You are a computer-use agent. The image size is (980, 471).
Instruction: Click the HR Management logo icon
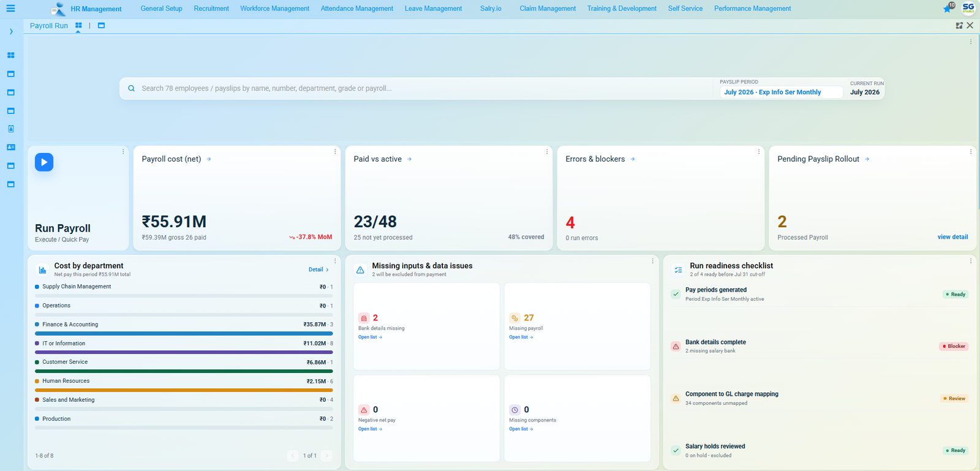click(x=58, y=9)
